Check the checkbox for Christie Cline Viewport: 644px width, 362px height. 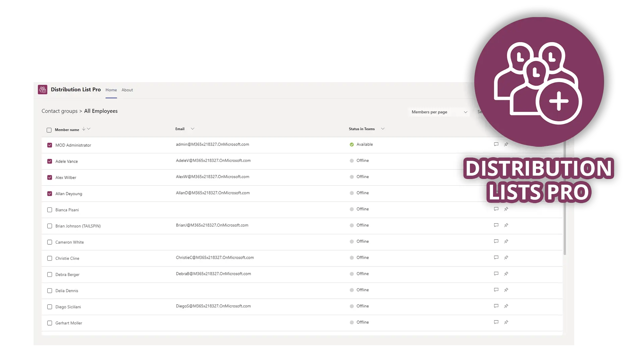[x=50, y=258]
